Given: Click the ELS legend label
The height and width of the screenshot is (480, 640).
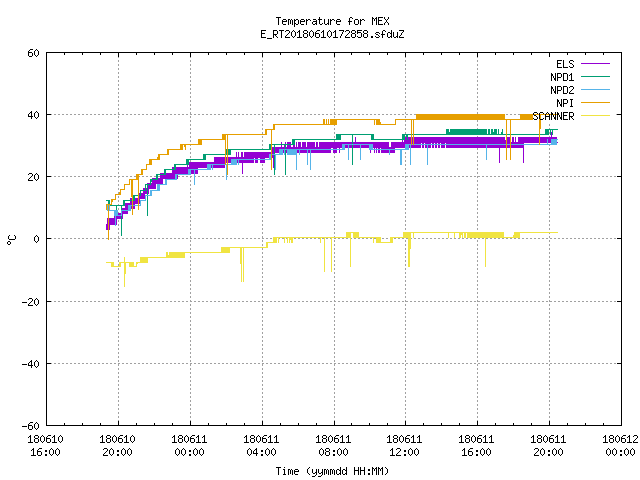Looking at the screenshot, I should (565, 64).
